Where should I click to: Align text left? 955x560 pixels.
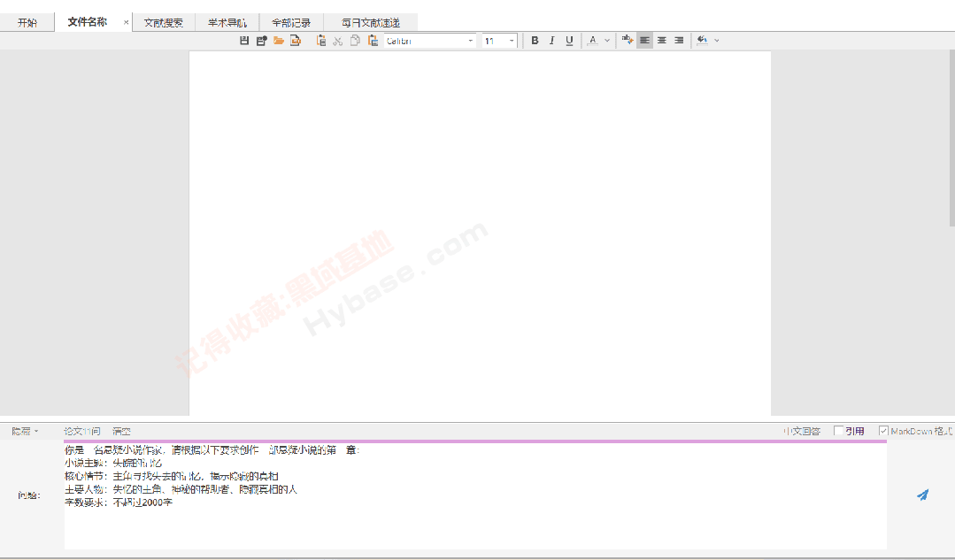tap(644, 40)
